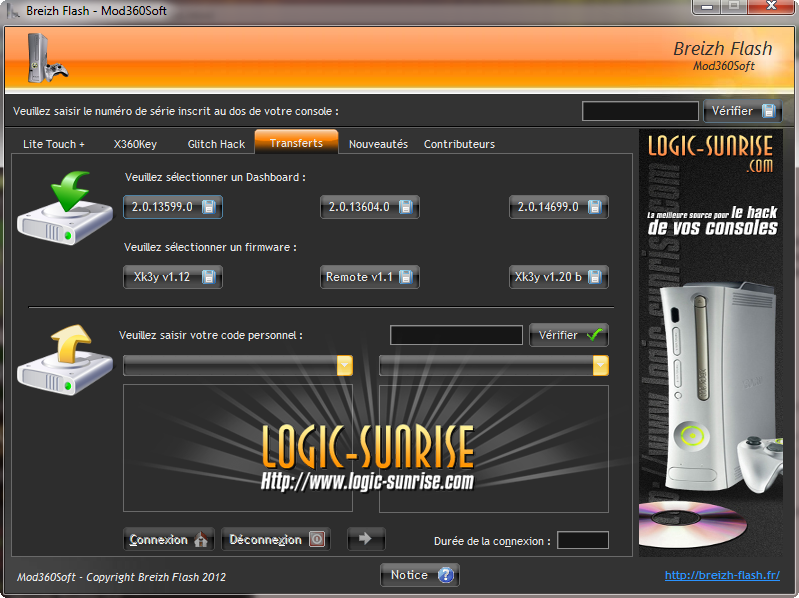Click the green download drive icon

pos(57,208)
